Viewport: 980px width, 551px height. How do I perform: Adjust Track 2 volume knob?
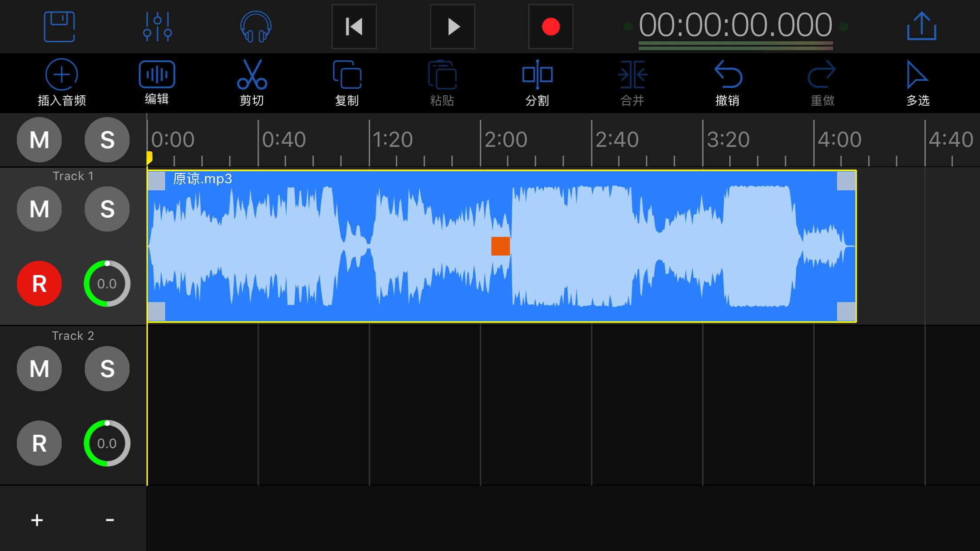coord(107,443)
